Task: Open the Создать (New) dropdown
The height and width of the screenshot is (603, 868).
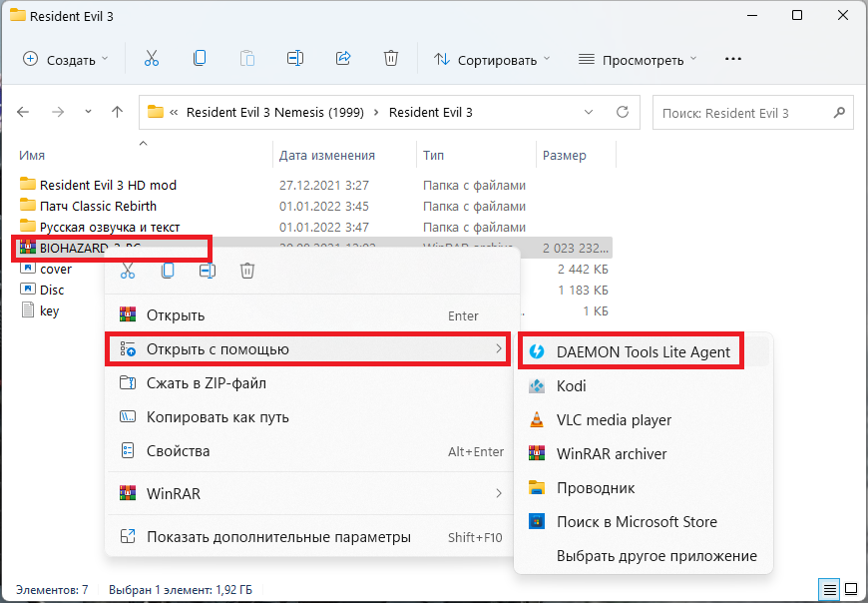Action: (x=65, y=59)
